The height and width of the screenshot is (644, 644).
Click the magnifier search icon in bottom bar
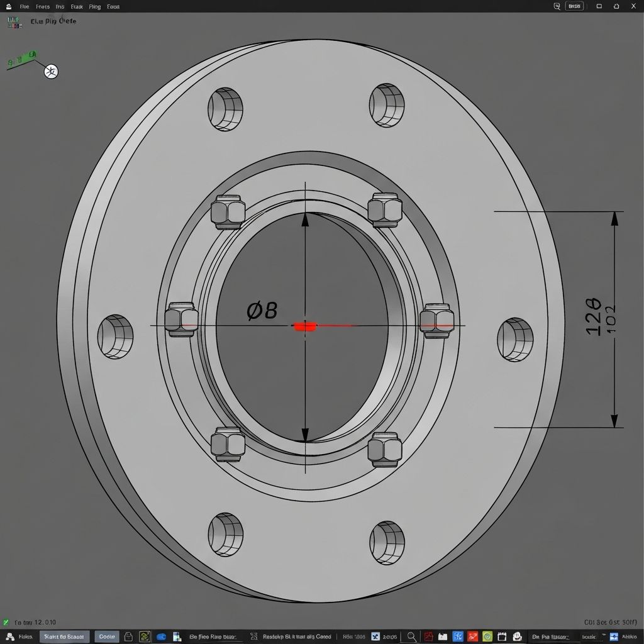(x=411, y=636)
